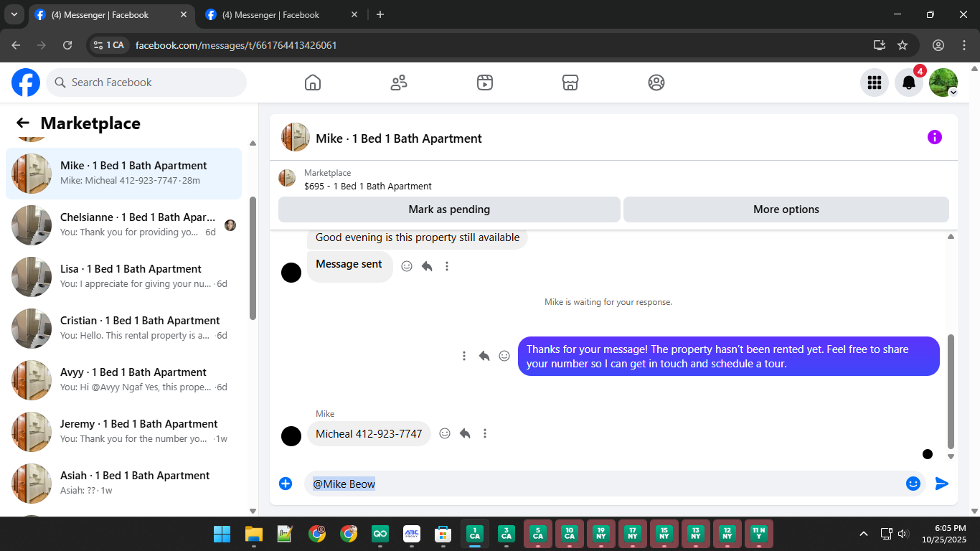Click the back arrow beside Marketplace heading
Image resolution: width=980 pixels, height=551 pixels.
coord(23,123)
